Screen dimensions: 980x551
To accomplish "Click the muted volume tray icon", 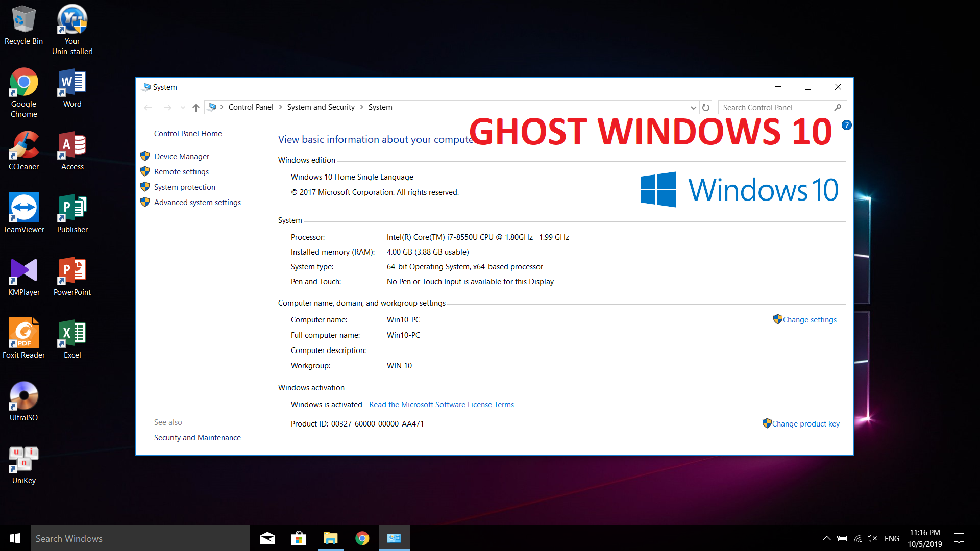I will 872,538.
